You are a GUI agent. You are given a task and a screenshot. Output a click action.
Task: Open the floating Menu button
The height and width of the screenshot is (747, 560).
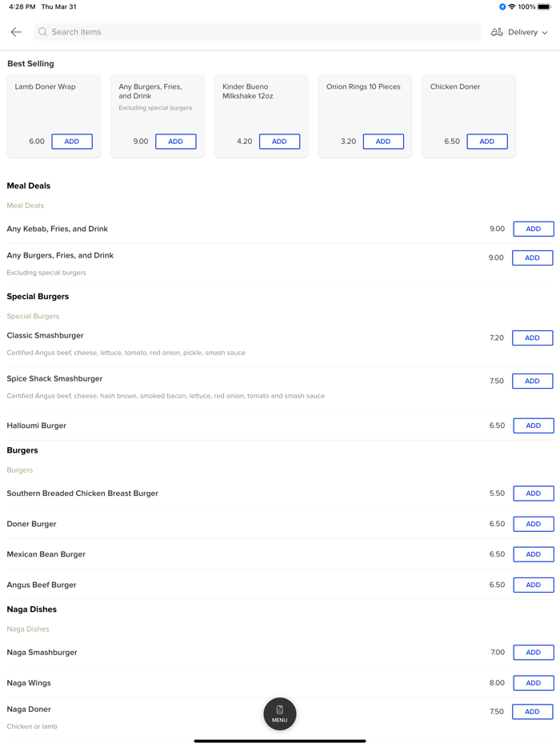279,713
